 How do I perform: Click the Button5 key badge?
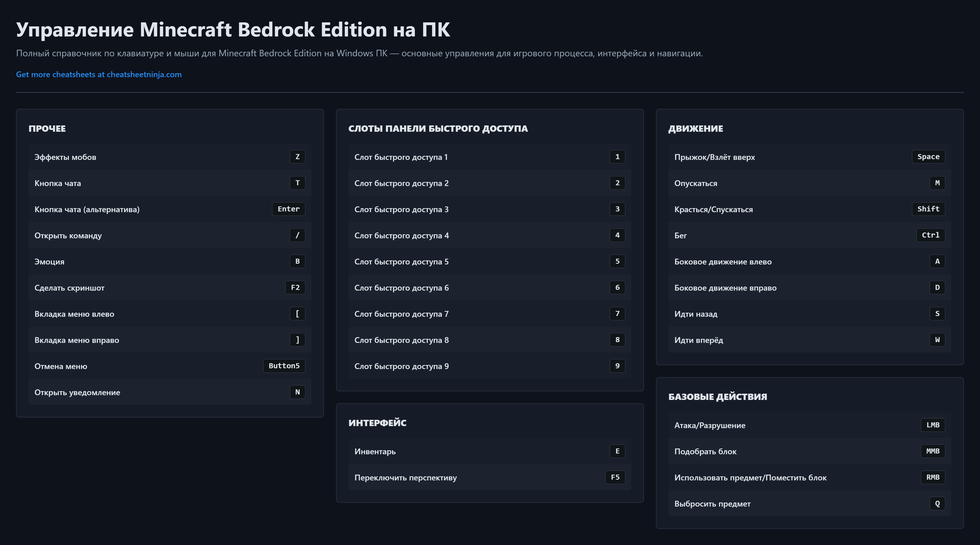click(x=284, y=366)
